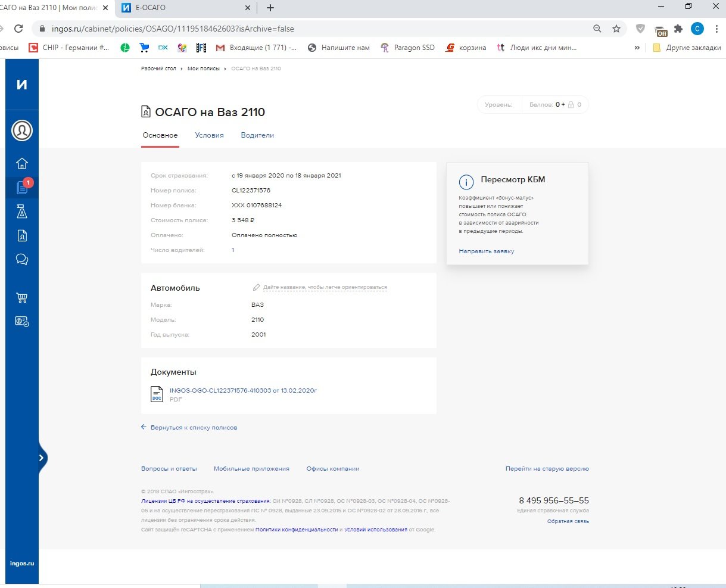Screen dimensions: 726x588
Task: Go to home icon in sidebar
Action: [x=22, y=164]
